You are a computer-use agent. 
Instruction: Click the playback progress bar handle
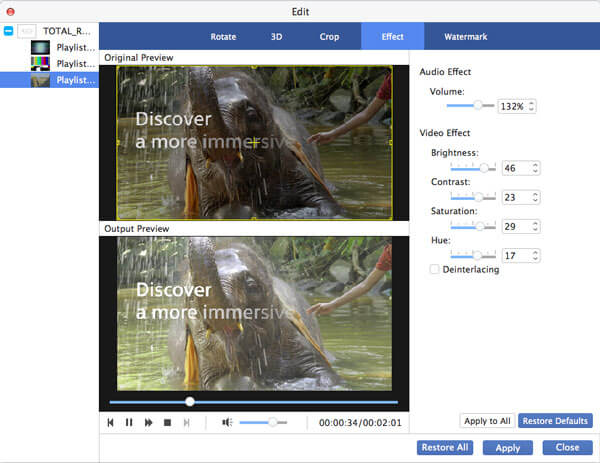tap(190, 401)
